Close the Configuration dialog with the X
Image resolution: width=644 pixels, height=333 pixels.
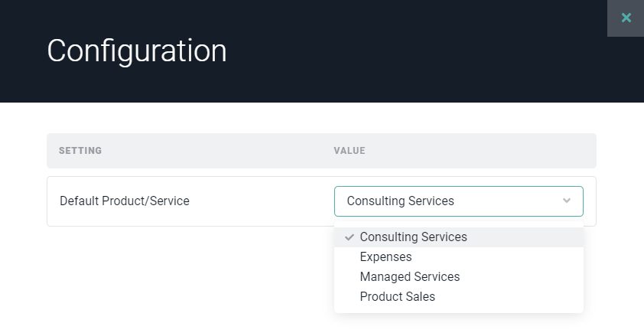(626, 18)
